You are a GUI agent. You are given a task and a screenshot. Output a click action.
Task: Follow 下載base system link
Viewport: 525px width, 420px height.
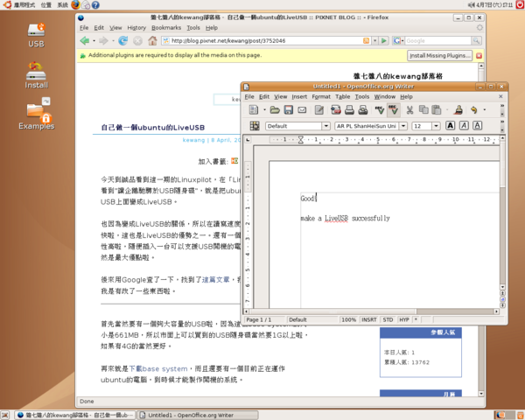158,368
